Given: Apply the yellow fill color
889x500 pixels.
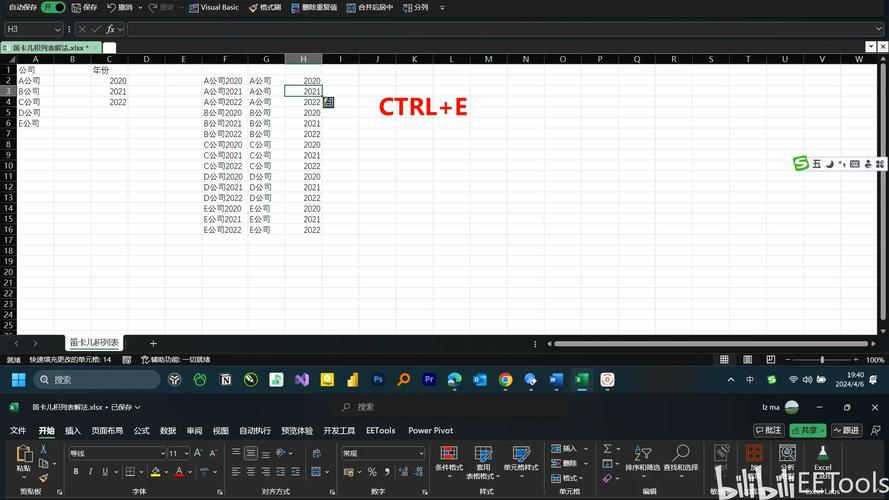Looking at the screenshot, I should (155, 472).
